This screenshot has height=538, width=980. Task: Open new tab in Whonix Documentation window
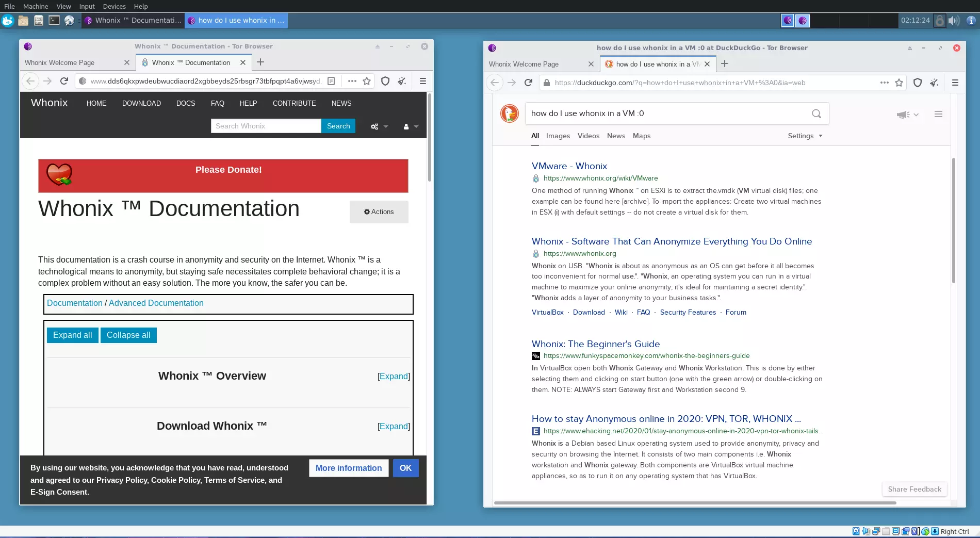tap(260, 62)
